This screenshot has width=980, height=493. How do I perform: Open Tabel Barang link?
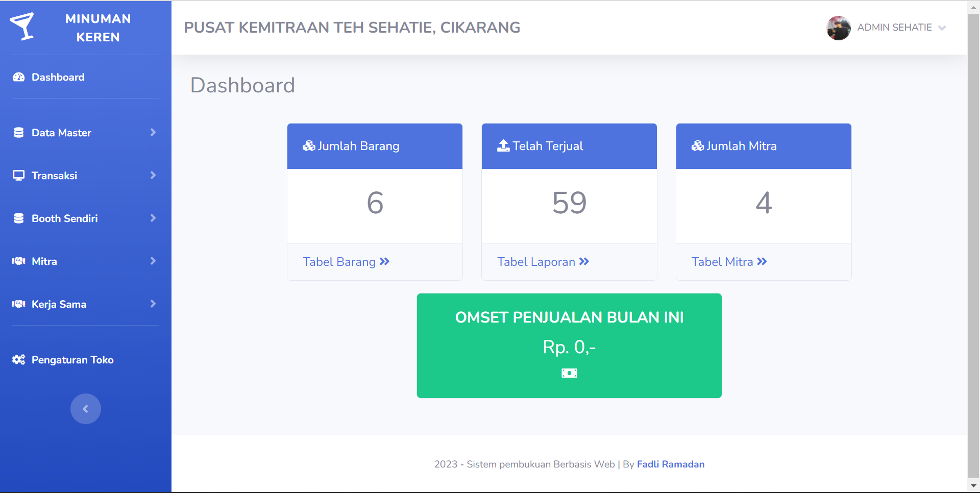coord(346,261)
